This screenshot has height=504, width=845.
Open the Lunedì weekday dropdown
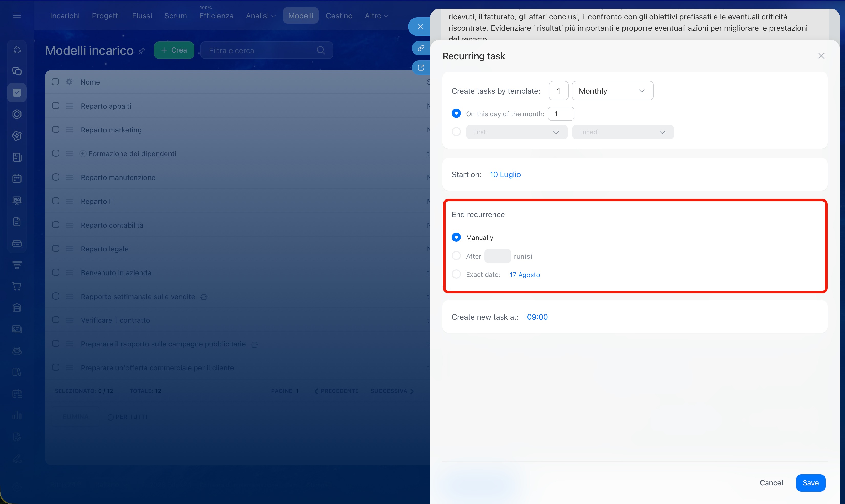point(623,132)
